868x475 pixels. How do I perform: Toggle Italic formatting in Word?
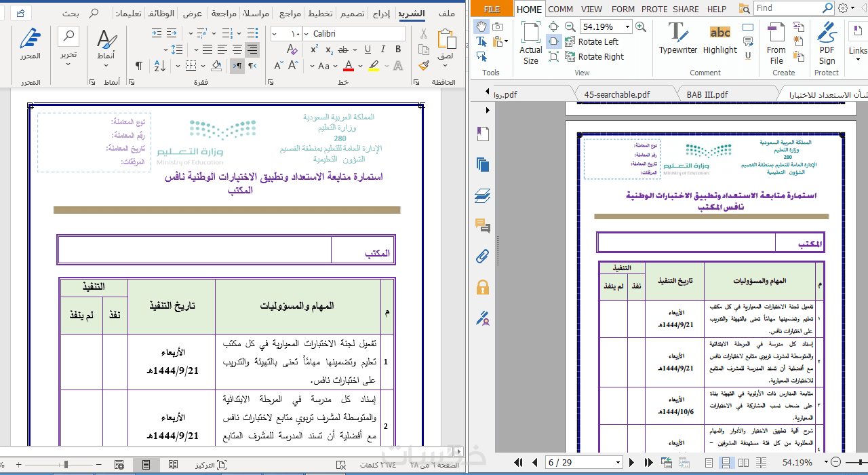(383, 50)
